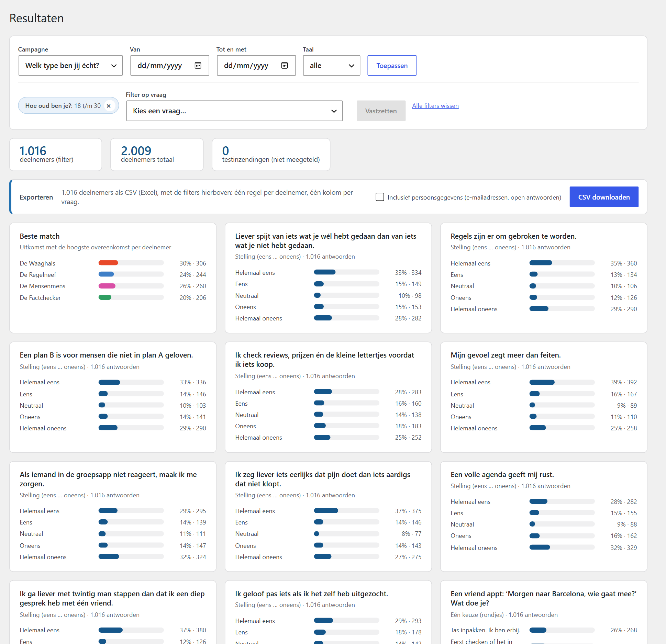This screenshot has width=666, height=644.
Task: Click the '32% · 329' value in volle agenda card
Action: click(624, 547)
